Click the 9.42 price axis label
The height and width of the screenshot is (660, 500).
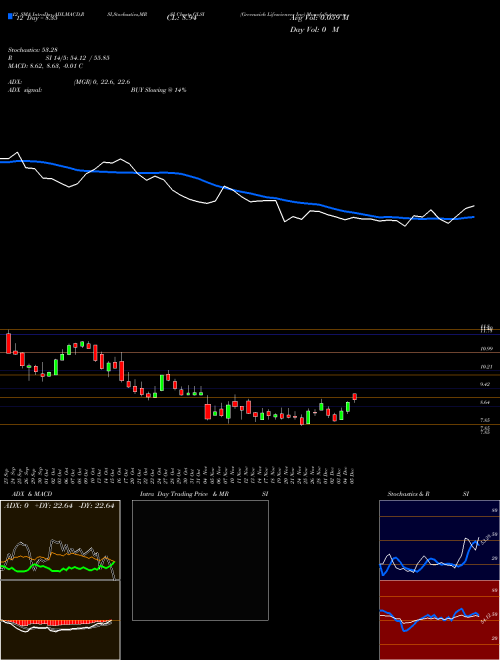(487, 384)
